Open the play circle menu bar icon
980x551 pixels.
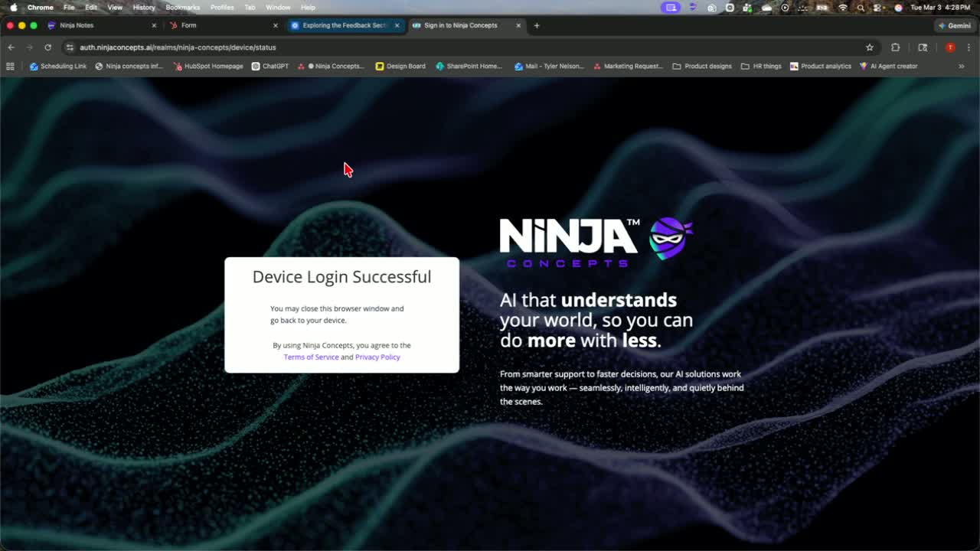point(785,7)
